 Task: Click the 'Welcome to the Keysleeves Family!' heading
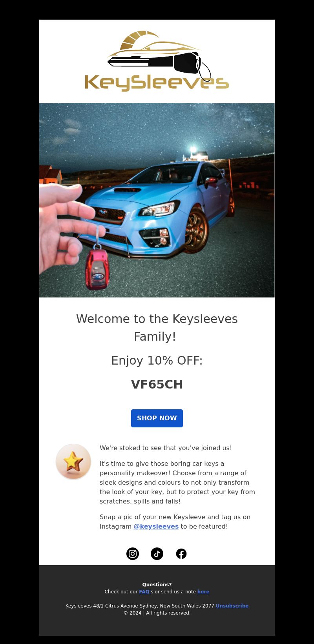[x=157, y=327]
